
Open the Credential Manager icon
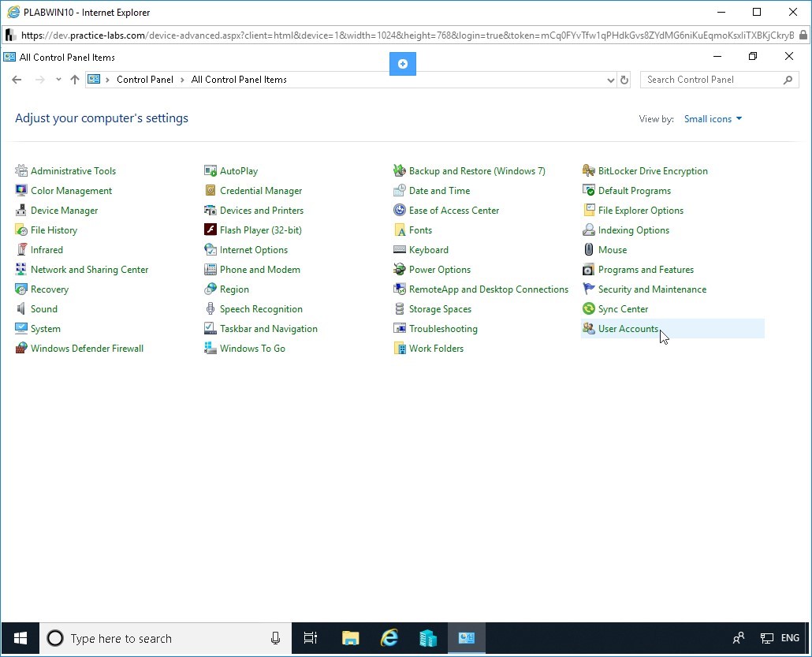point(210,190)
